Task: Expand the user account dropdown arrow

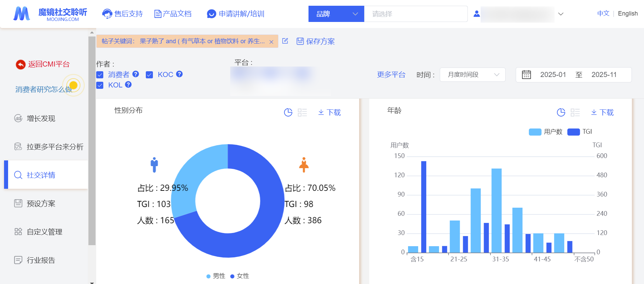Action: [x=561, y=14]
